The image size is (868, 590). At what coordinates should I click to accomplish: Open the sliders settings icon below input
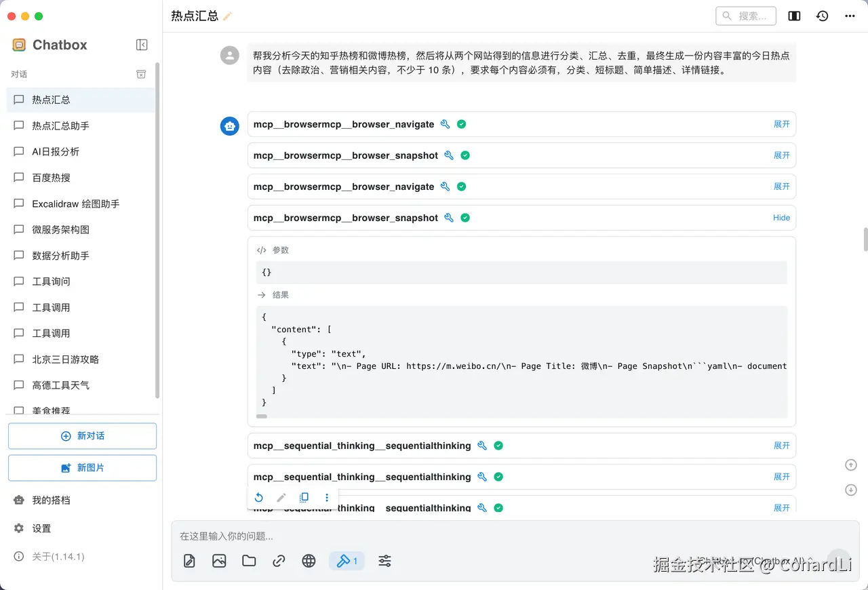(384, 561)
